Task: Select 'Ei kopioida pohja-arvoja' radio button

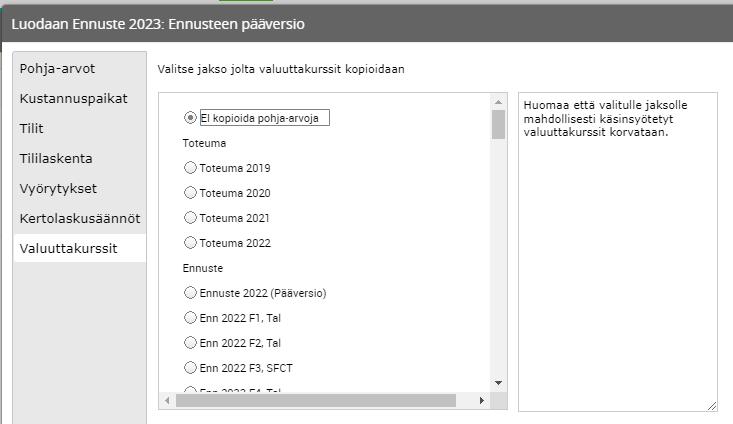Action: (191, 118)
